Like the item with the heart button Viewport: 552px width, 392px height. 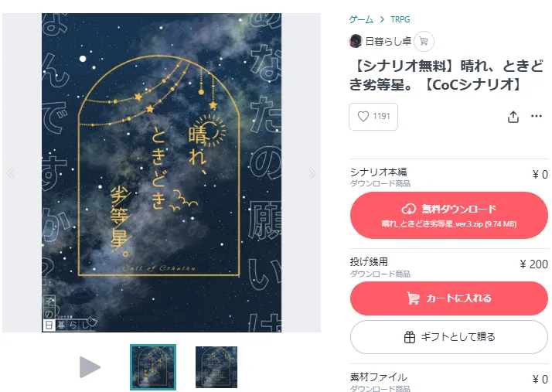(x=373, y=117)
